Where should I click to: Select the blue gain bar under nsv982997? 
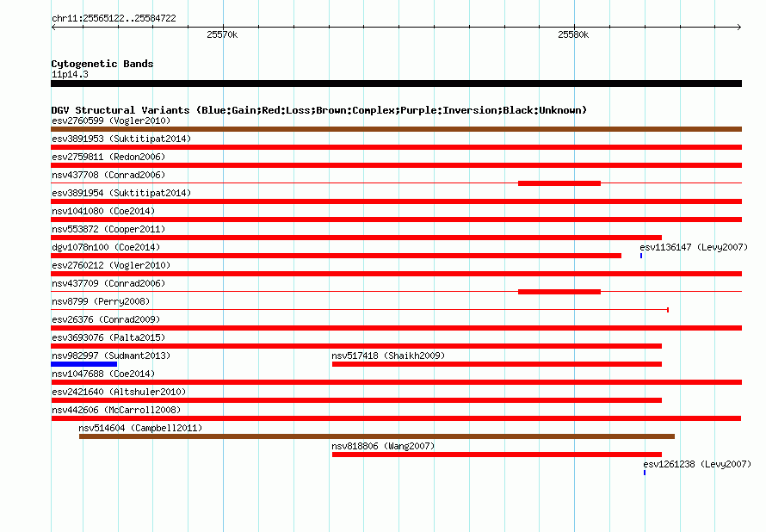84,364
